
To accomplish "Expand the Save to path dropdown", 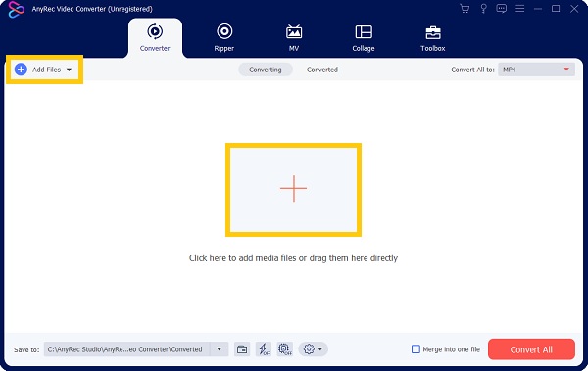I will 219,349.
